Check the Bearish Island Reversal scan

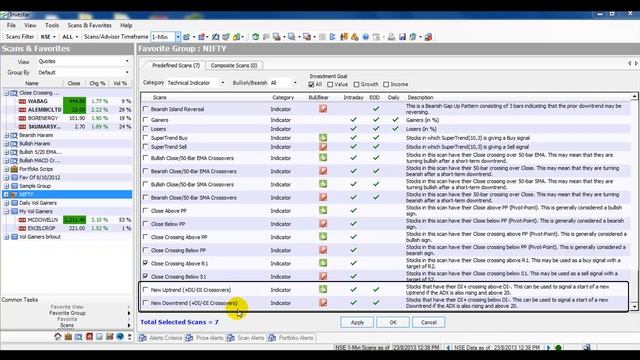click(145, 109)
